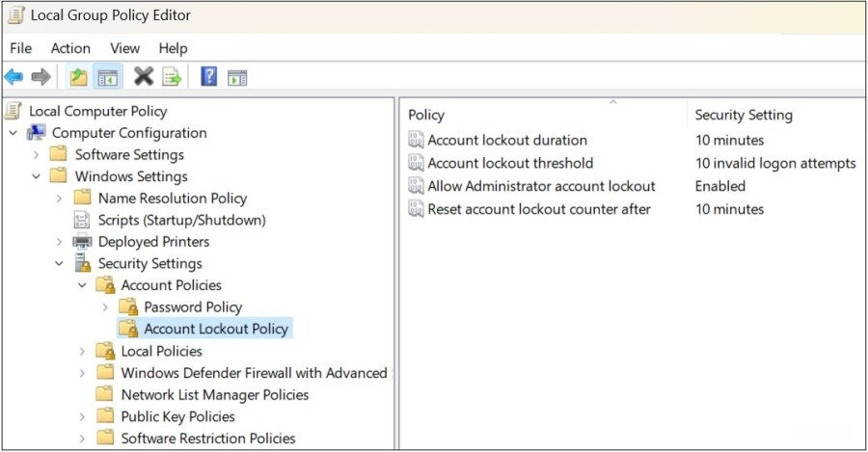Click the Software Settings folder icon

click(x=59, y=154)
